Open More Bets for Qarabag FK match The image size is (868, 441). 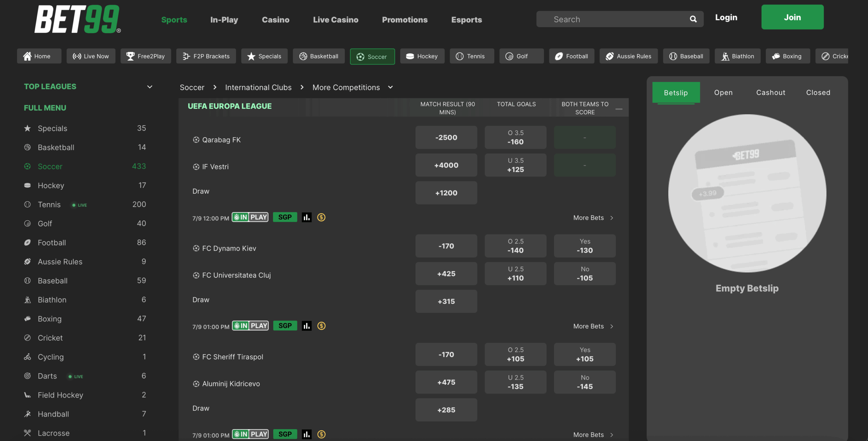[593, 218]
